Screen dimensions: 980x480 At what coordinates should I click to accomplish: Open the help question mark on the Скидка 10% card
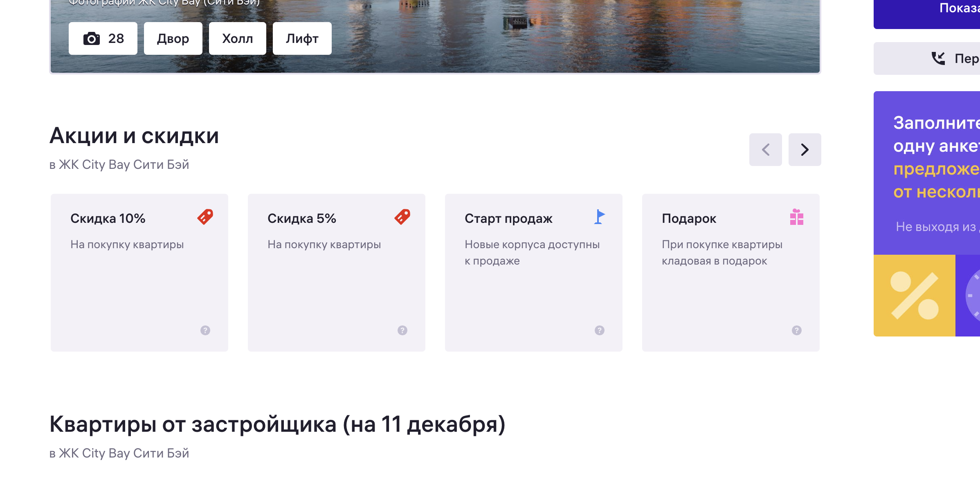205,330
